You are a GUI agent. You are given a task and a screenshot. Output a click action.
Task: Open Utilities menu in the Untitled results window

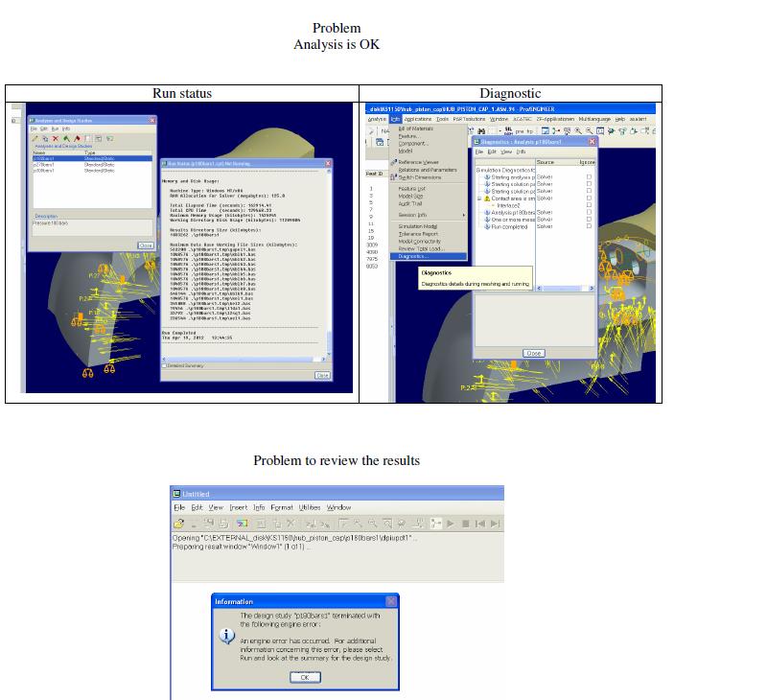[310, 508]
